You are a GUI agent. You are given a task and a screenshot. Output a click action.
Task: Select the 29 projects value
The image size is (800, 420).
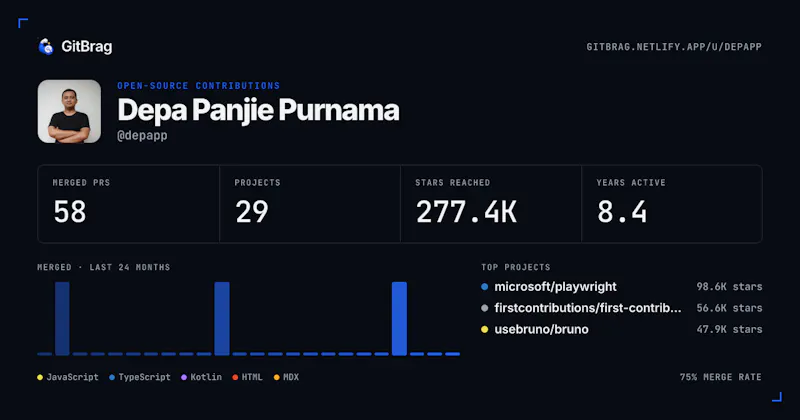tap(252, 211)
